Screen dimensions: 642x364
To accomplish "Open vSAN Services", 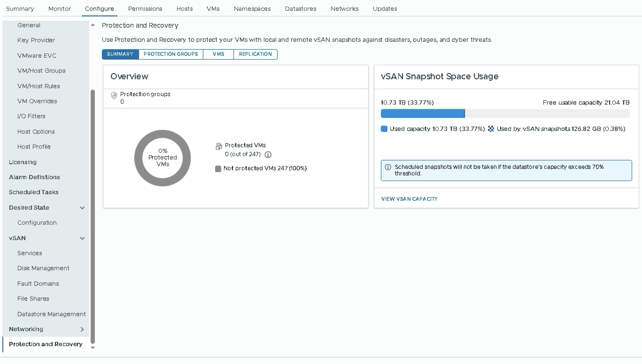I will pos(30,253).
